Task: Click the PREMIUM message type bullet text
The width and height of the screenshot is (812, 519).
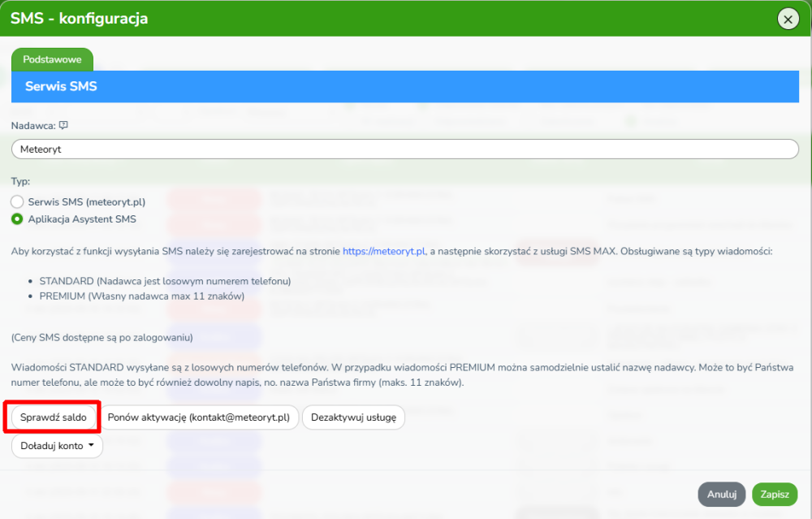Action: point(141,296)
